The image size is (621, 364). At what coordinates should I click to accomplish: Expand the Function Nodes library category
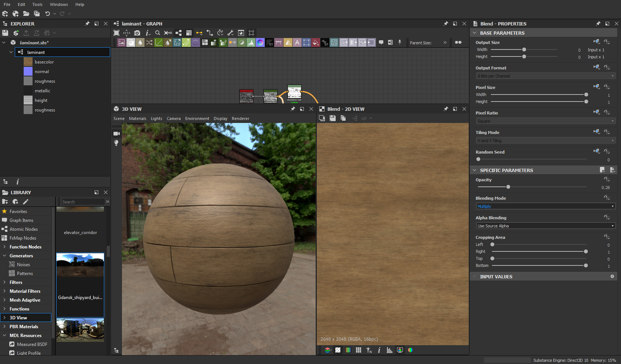tap(24, 247)
